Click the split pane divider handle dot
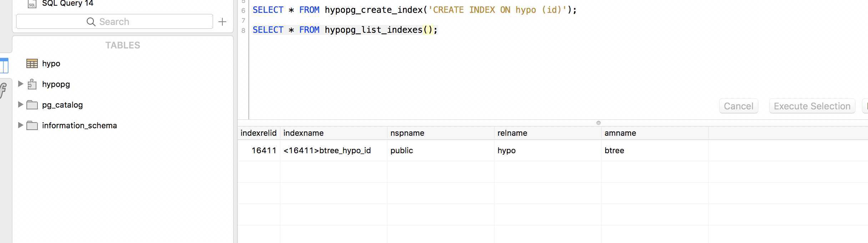Viewport: 868px width, 243px height. [x=599, y=123]
